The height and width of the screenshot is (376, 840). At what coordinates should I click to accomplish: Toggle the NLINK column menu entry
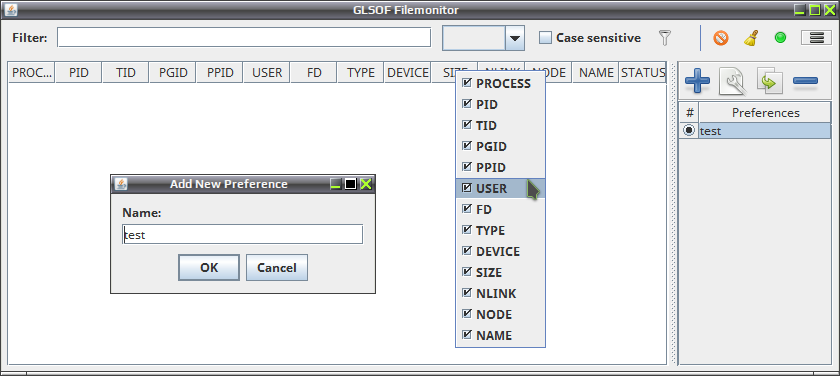500,293
